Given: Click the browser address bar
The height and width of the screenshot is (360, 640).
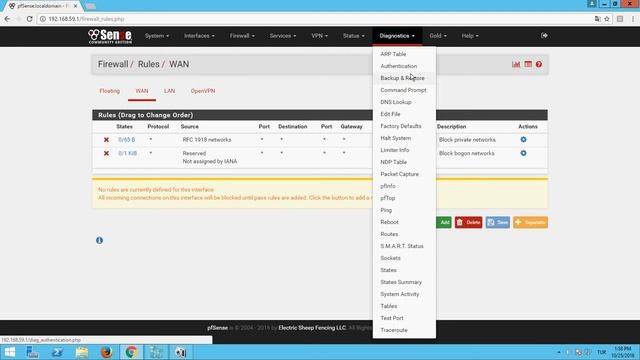Looking at the screenshot, I should pyautogui.click(x=314, y=19).
